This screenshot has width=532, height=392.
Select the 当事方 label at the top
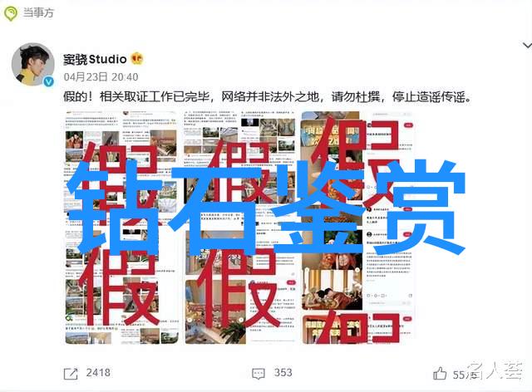point(38,13)
